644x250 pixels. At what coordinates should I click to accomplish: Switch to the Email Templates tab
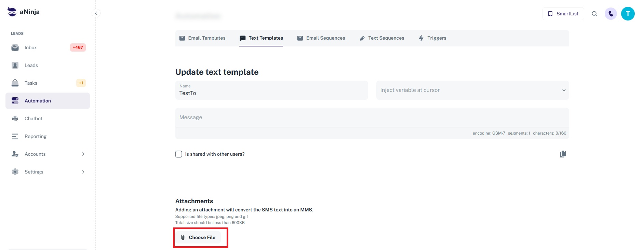(202, 38)
